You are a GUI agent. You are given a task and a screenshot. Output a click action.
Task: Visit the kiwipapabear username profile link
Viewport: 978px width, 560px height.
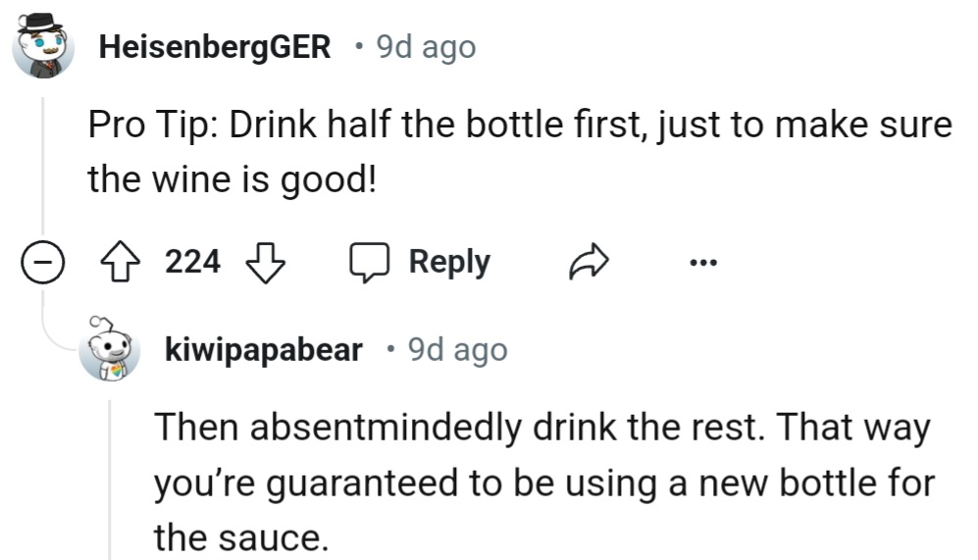click(265, 349)
